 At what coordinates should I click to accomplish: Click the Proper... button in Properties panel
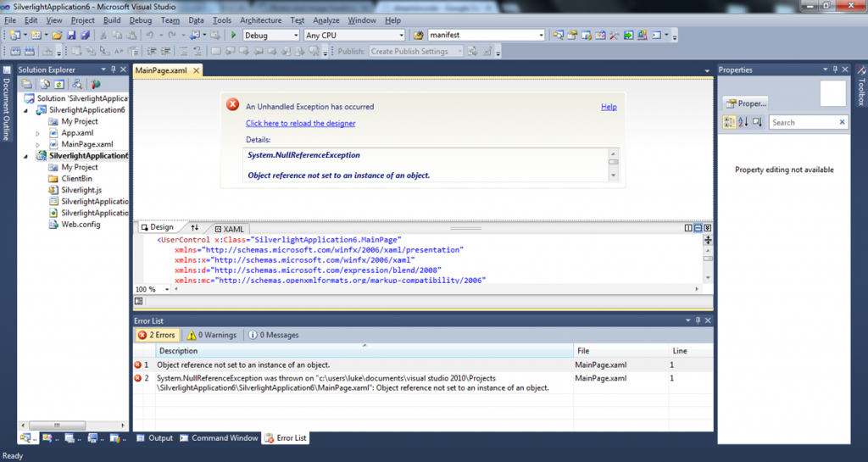click(746, 103)
